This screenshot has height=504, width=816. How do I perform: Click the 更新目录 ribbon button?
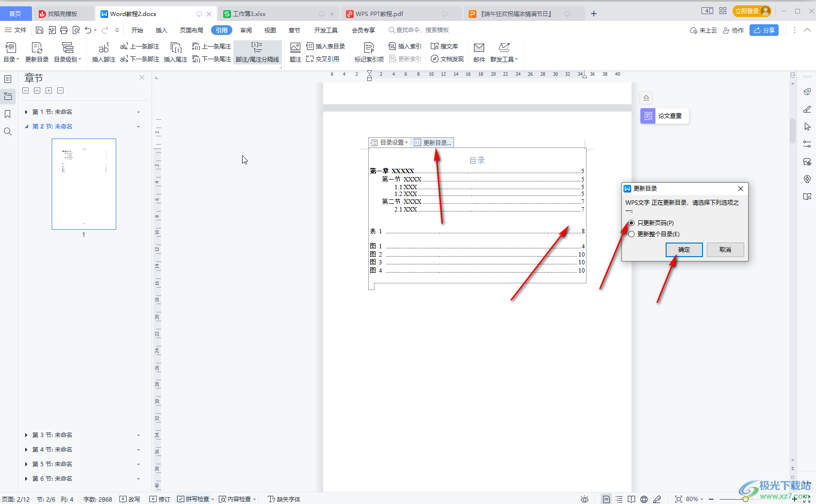[37, 52]
